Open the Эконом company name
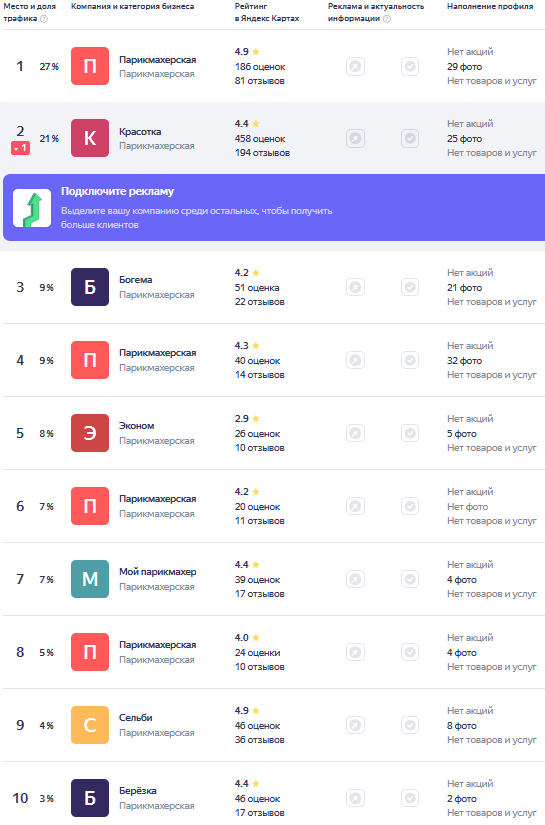 pyautogui.click(x=137, y=426)
